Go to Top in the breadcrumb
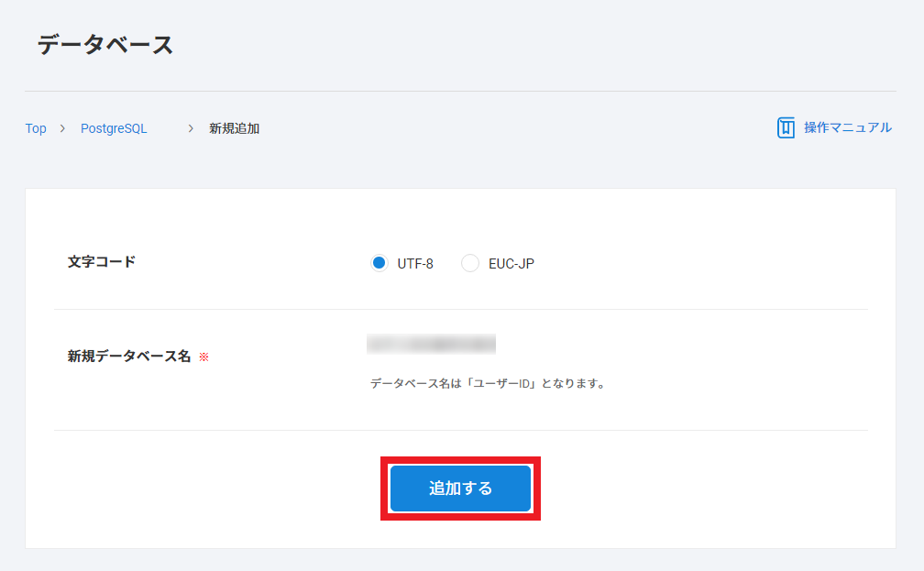 tap(36, 128)
